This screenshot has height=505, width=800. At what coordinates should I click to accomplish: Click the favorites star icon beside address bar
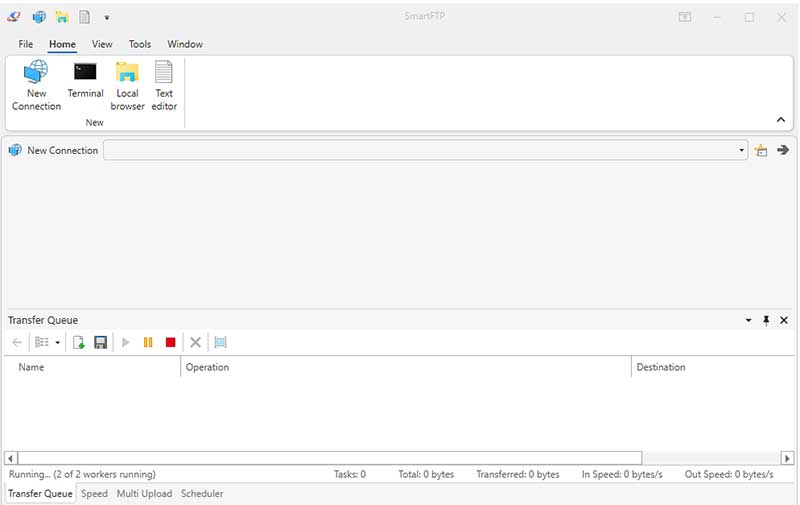click(761, 150)
